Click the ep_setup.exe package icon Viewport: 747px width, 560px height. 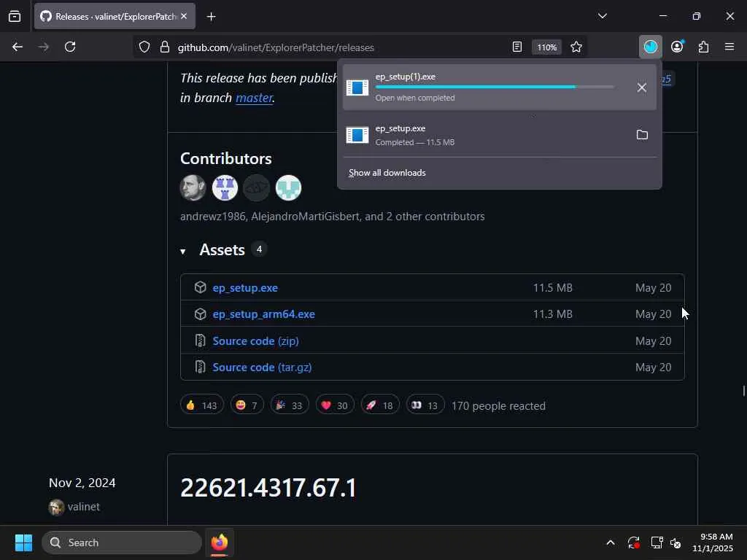pyautogui.click(x=200, y=287)
